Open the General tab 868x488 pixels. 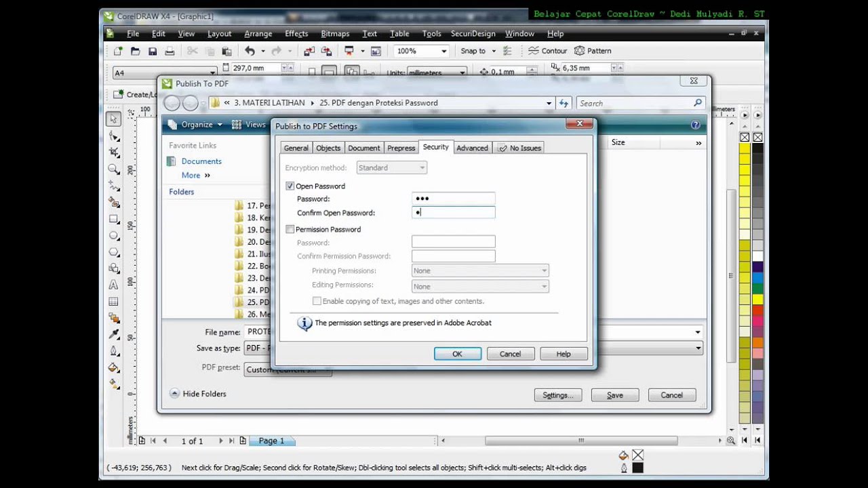tap(296, 148)
